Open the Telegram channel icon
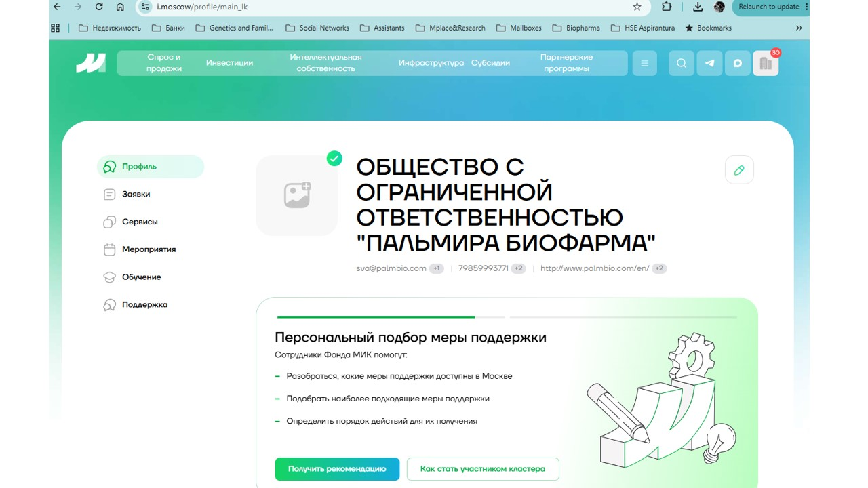Viewport: 868px width, 488px height. click(x=709, y=63)
